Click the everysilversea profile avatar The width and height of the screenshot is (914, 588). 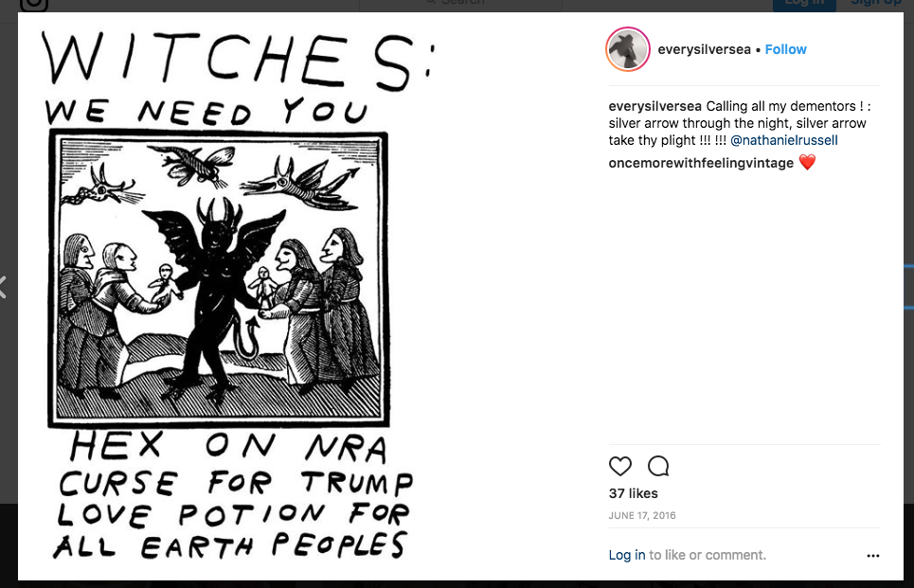tap(627, 49)
